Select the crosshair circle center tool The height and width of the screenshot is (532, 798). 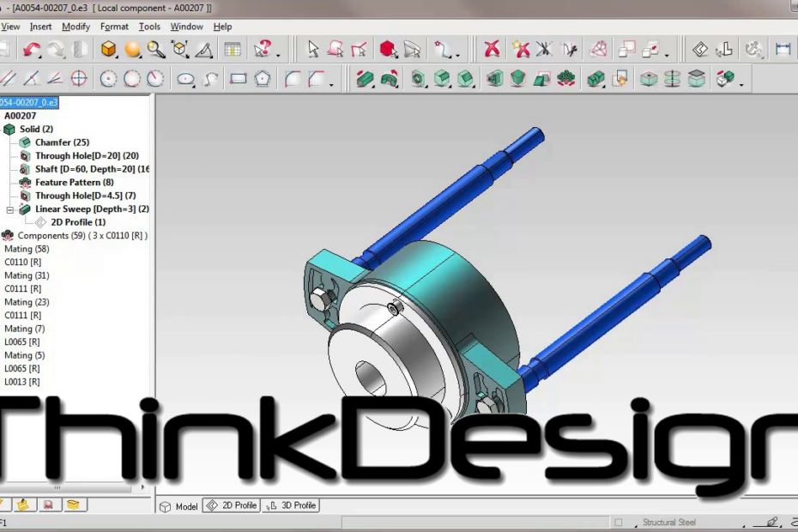click(x=79, y=78)
